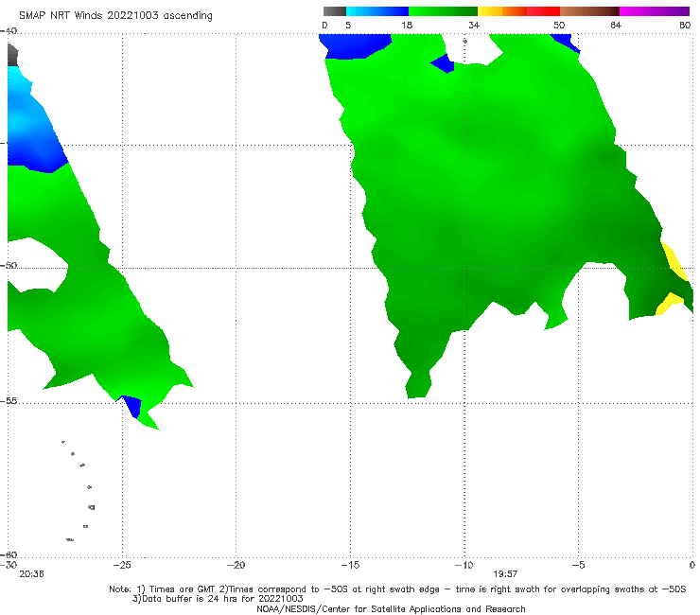Click the longitude label '-25'
The image size is (700, 615).
tap(122, 565)
